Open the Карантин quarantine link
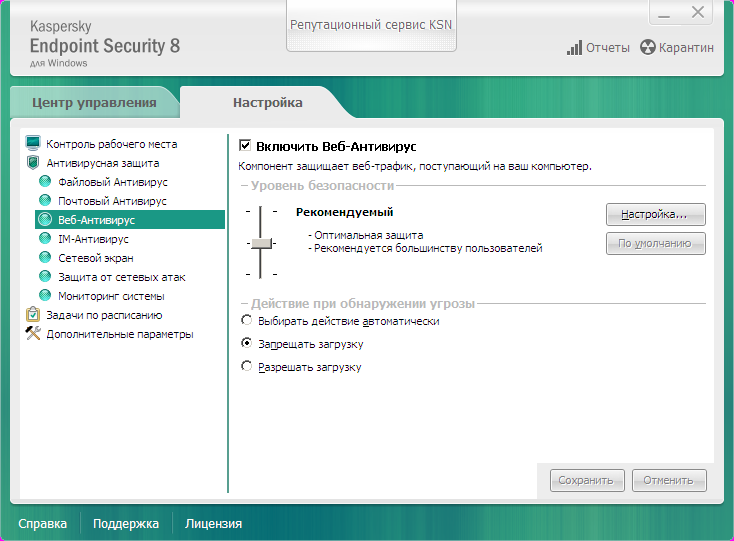The width and height of the screenshot is (734, 541). 686,48
